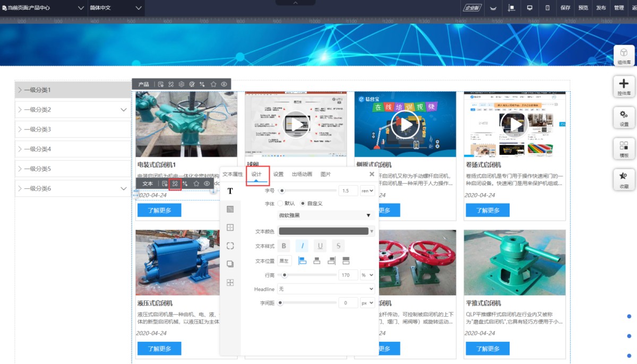637x364 pixels.
Task: Toggle the eye icon in 产品 toolbar
Action: tap(224, 84)
